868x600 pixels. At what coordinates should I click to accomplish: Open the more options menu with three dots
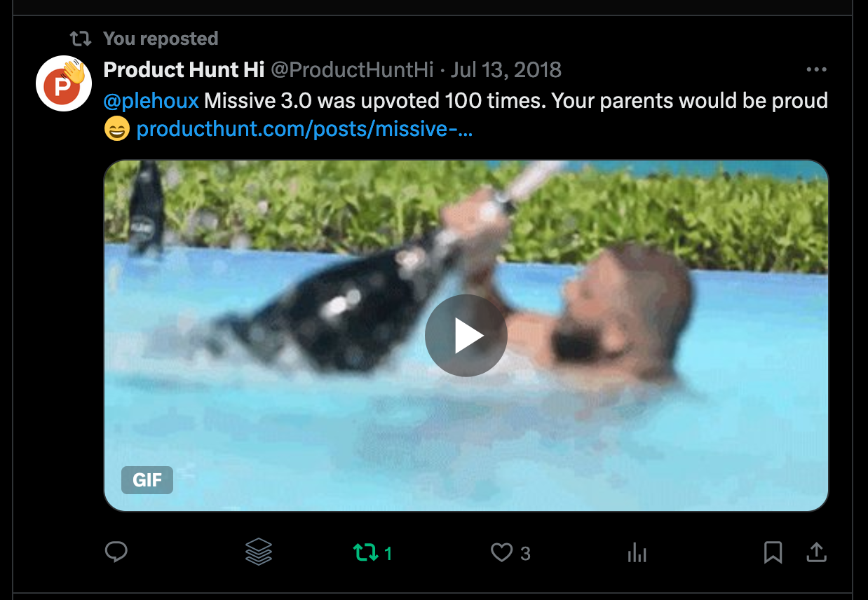[x=815, y=69]
